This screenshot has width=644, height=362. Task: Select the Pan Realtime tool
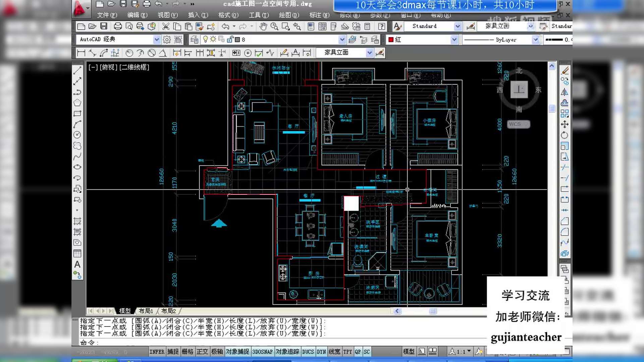tap(263, 26)
